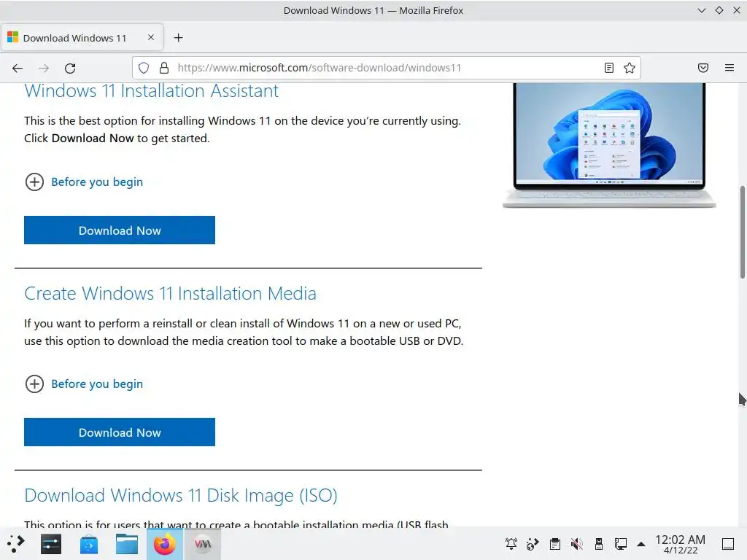Open the network connections tray icon
Viewport: 747px width, 560px height.
click(620, 544)
